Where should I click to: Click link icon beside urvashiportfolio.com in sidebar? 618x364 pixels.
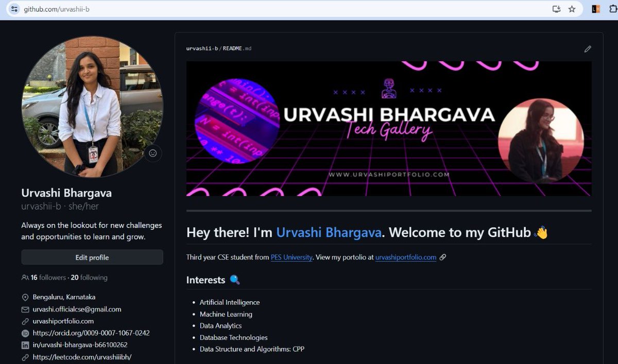tap(25, 321)
